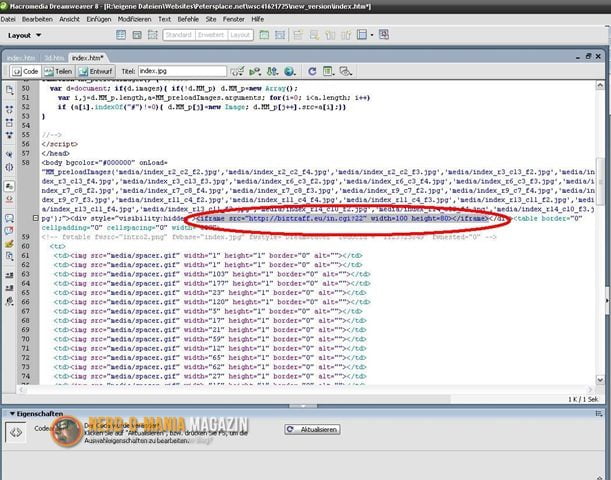611x480 pixels.
Task: Expand the right-side panel group
Action: (607, 300)
